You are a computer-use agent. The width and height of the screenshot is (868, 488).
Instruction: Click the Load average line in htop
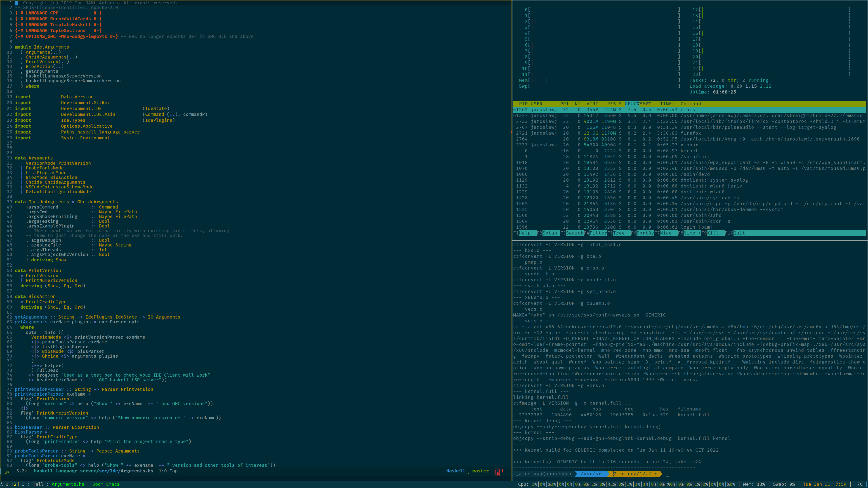pos(730,86)
